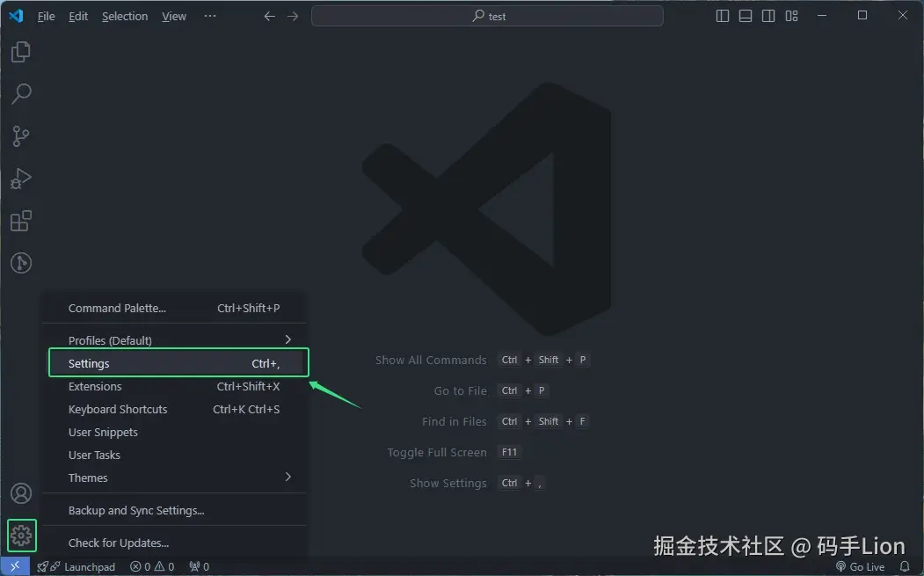The width and height of the screenshot is (924, 576).
Task: Click Go Live in the status bar
Action: click(860, 566)
